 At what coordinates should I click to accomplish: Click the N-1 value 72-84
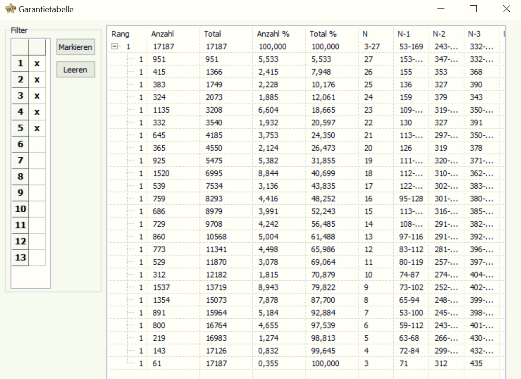(x=409, y=351)
